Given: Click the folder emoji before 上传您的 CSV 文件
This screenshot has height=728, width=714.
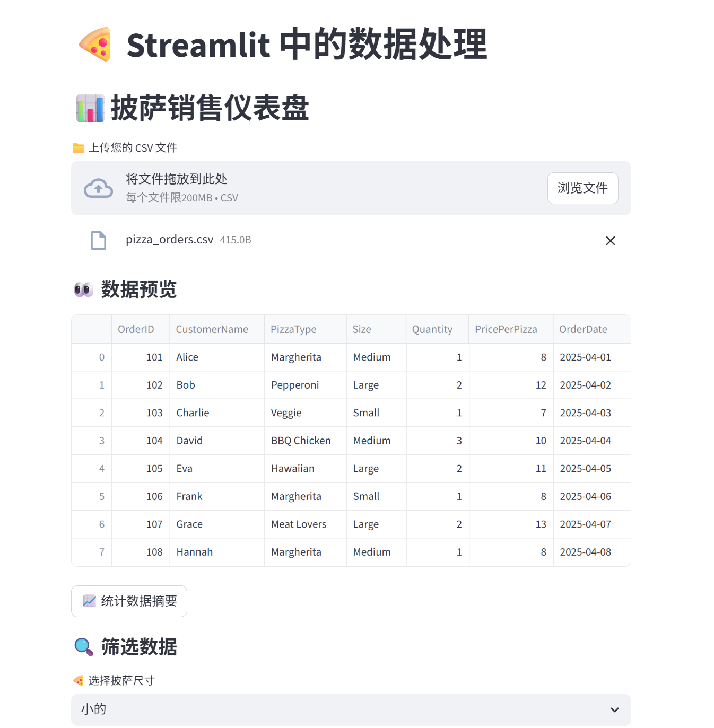Looking at the screenshot, I should click(x=78, y=148).
